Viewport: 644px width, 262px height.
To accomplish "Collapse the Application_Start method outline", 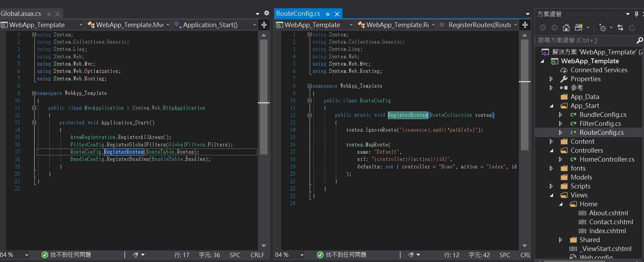I will (x=34, y=122).
